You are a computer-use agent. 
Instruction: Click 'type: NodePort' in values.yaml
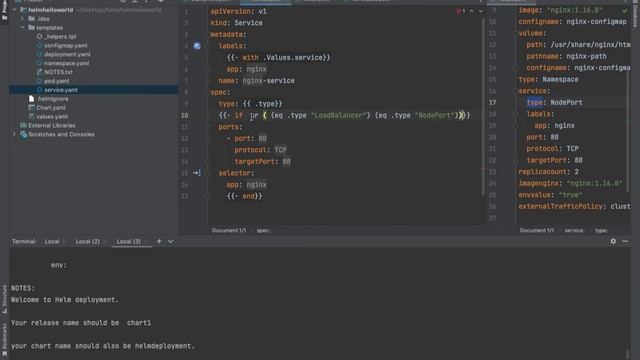(x=554, y=102)
